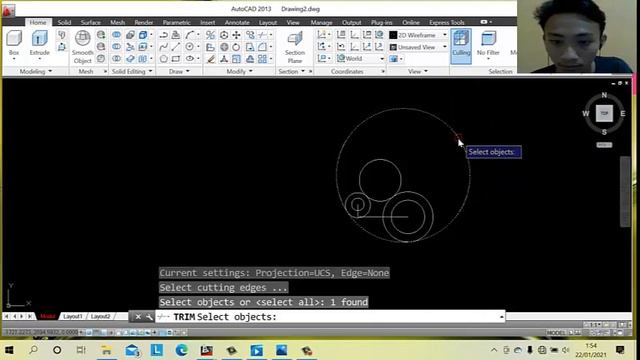Click the Solid Intersect icon

point(116,59)
